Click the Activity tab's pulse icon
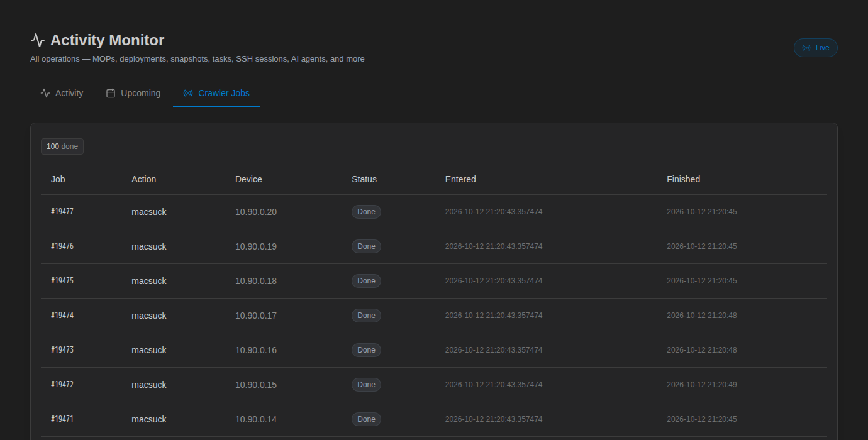The width and height of the screenshot is (868, 440). [45, 93]
